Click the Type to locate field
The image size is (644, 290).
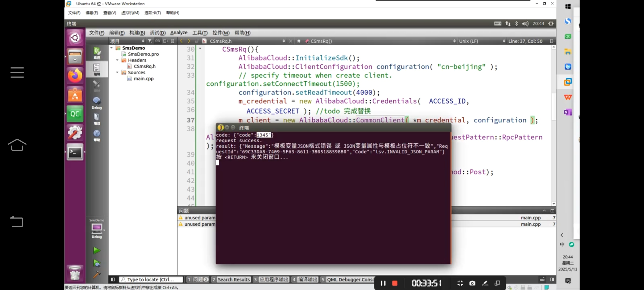pyautogui.click(x=151, y=280)
